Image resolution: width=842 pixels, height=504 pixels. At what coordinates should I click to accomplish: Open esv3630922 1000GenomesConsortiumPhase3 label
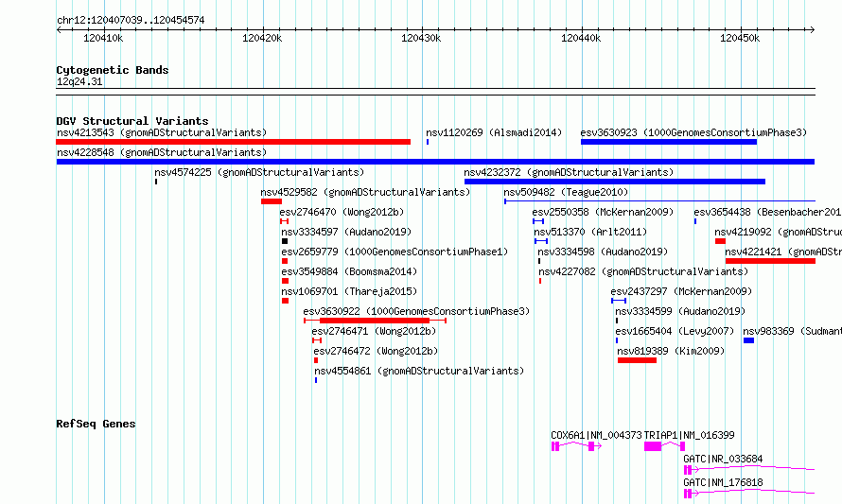click(416, 311)
